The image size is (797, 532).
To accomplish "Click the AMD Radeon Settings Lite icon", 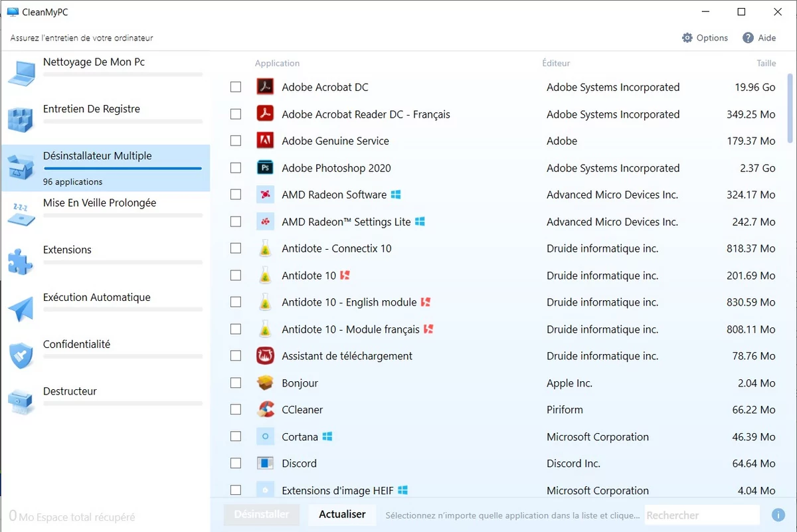I will tap(265, 222).
